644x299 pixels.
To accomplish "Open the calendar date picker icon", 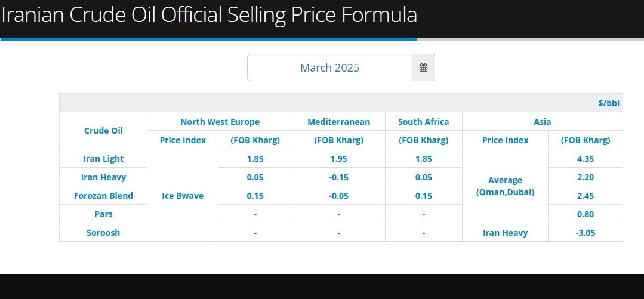I will 423,67.
